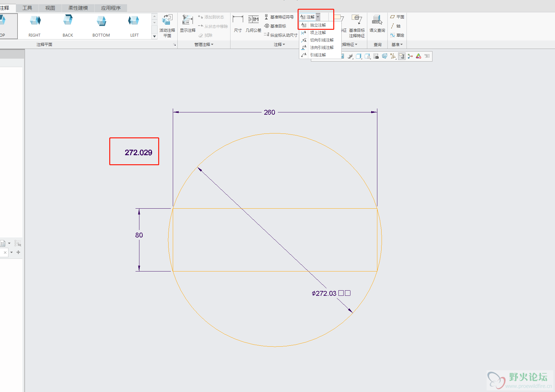Toggle the spin center icon
Viewport: 555px width, 392px height.
click(x=410, y=56)
